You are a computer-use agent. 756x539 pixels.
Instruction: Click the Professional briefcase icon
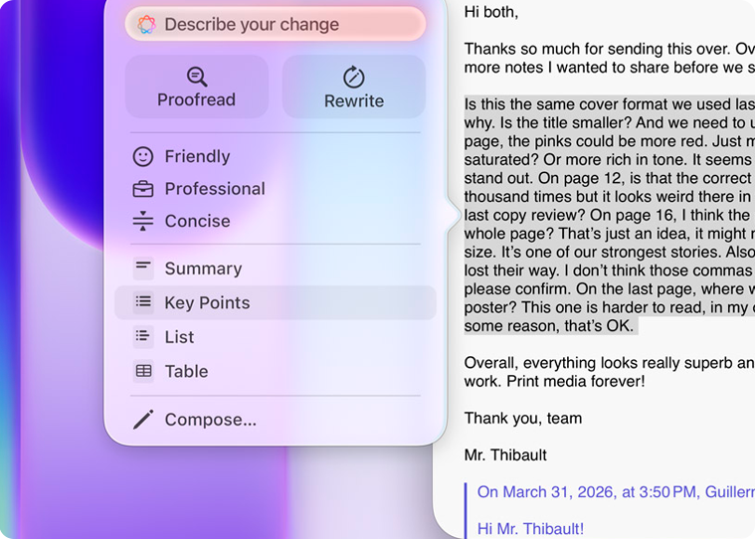pos(143,189)
